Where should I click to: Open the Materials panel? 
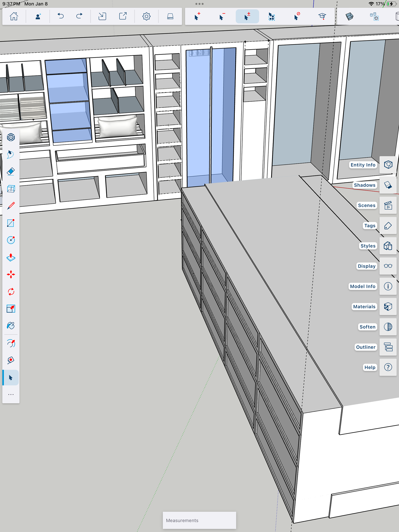click(388, 307)
